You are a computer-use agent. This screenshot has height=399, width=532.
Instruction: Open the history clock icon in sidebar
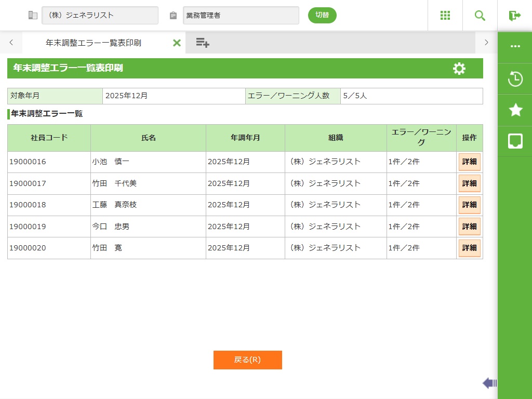point(515,79)
